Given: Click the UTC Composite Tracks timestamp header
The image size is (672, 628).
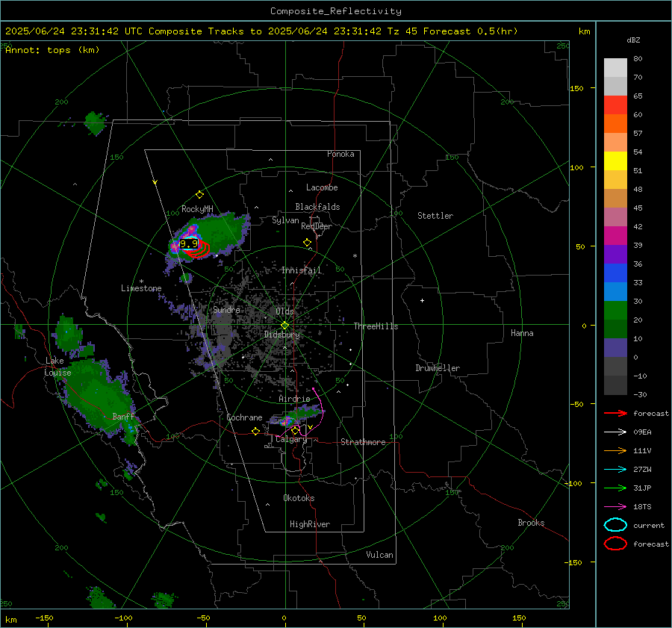Looking at the screenshot, I should pyautogui.click(x=261, y=31).
